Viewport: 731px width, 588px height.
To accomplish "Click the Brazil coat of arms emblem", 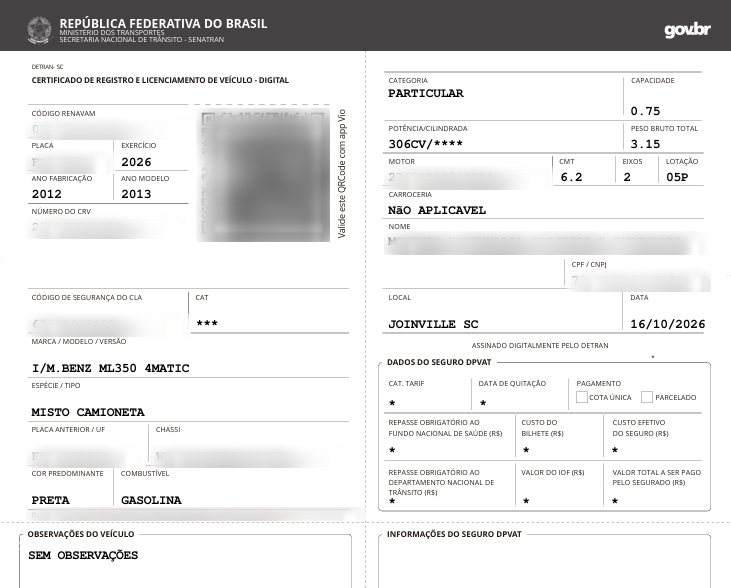I will 39,30.
